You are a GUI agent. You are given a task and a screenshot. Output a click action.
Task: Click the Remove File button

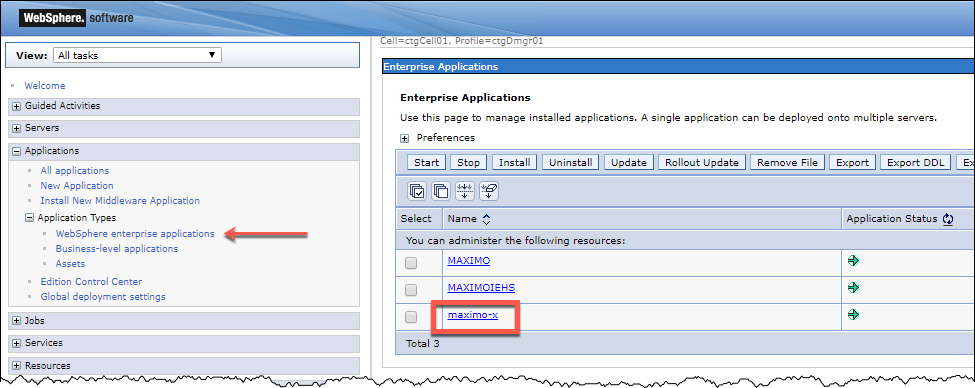tap(788, 162)
